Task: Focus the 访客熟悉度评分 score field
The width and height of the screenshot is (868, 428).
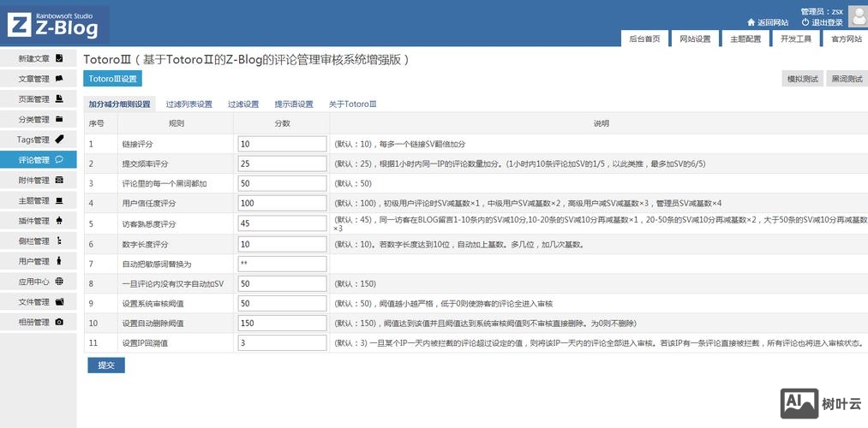Action: point(282,224)
